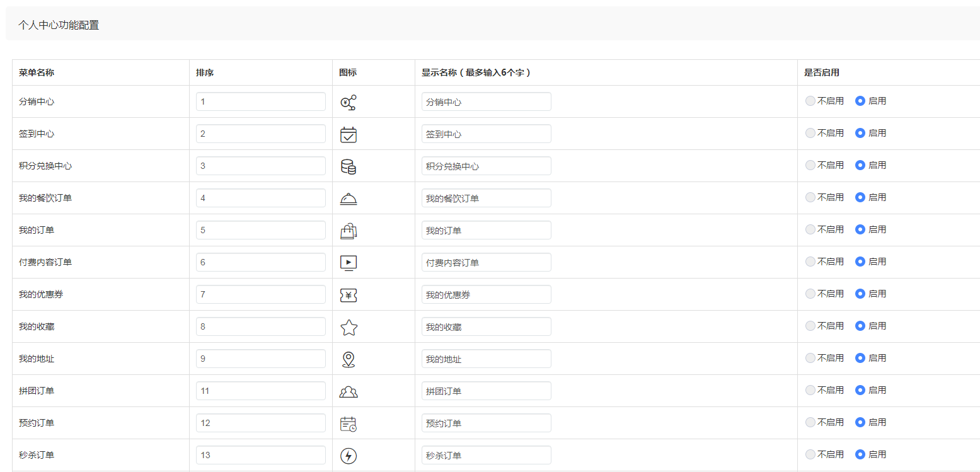
Task: Disable 积分兑换中心 with the 不启用 radio
Action: click(x=810, y=165)
